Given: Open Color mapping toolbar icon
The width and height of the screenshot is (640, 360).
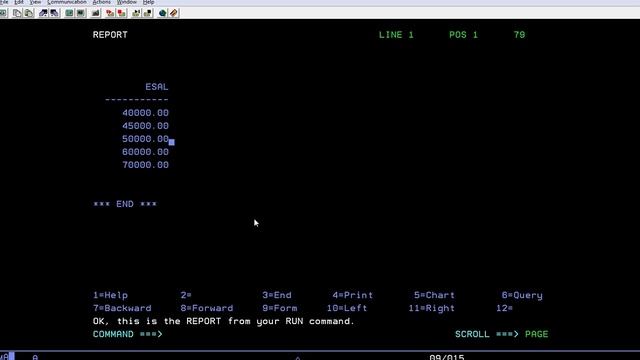Looking at the screenshot, I should [x=80, y=13].
